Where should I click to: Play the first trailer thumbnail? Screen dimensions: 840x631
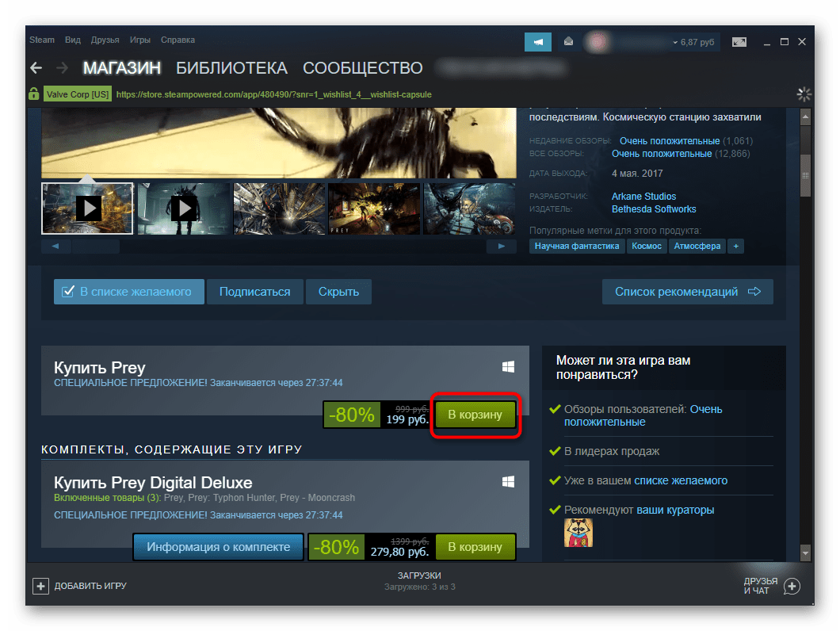[x=87, y=208]
